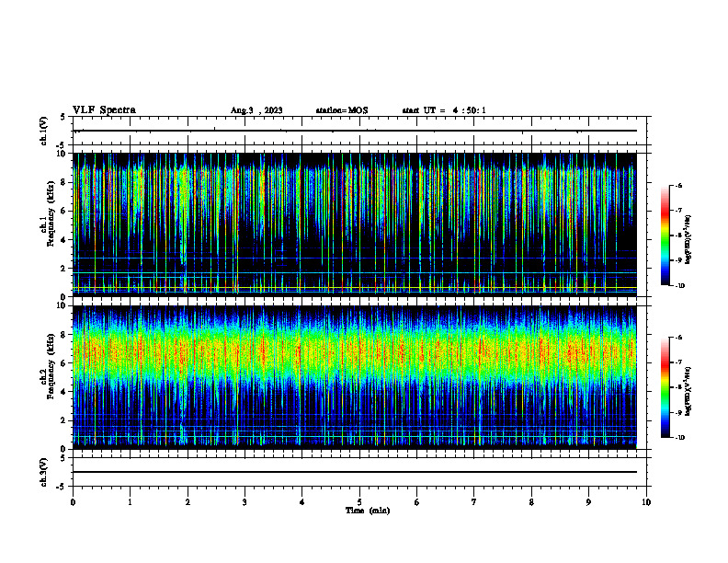Click the "VLF Spectra" plot title

click(x=104, y=110)
